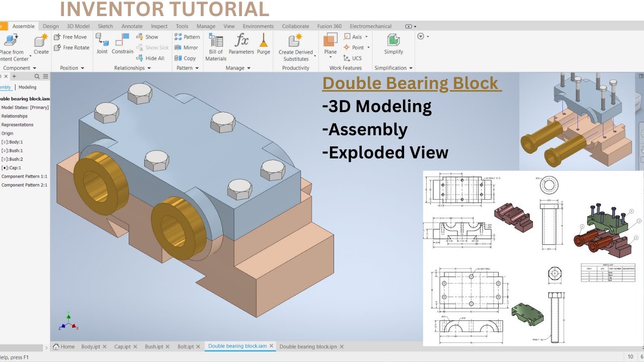
Task: Open the Point tool dropdown arrow
Action: pos(368,48)
